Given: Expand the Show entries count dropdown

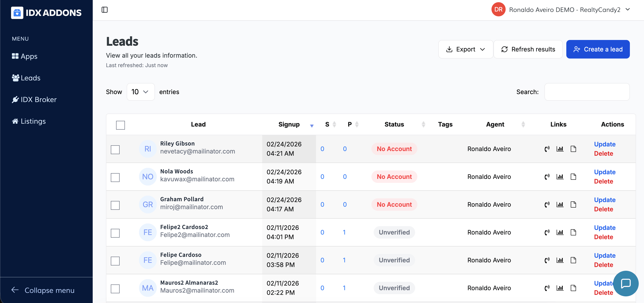Looking at the screenshot, I should [x=141, y=92].
